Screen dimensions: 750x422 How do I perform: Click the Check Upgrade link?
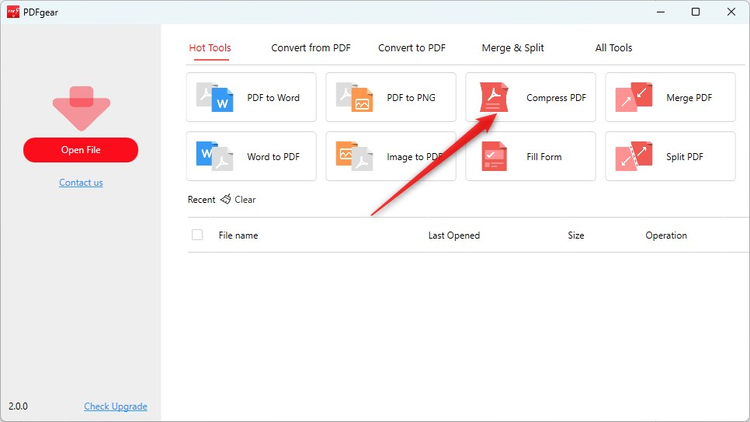pyautogui.click(x=116, y=406)
